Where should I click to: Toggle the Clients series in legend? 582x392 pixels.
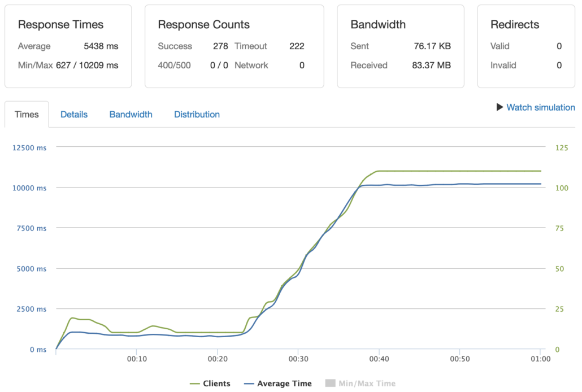(x=216, y=384)
